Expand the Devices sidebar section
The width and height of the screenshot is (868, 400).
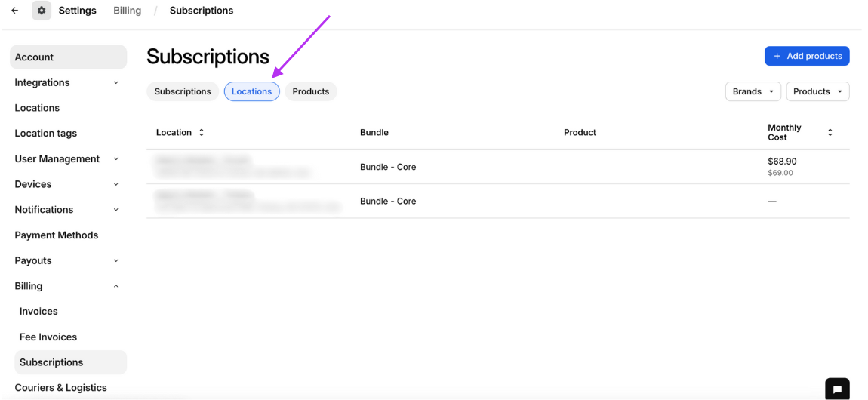point(115,184)
